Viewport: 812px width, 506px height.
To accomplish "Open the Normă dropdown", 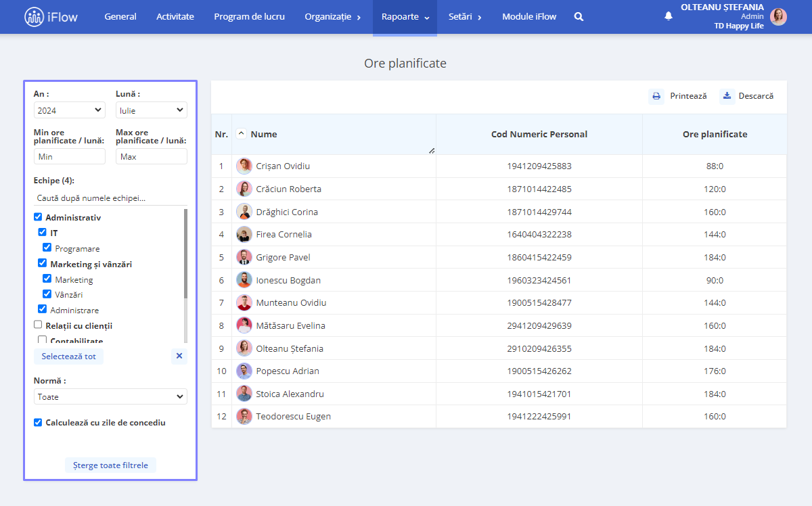I will click(x=110, y=396).
